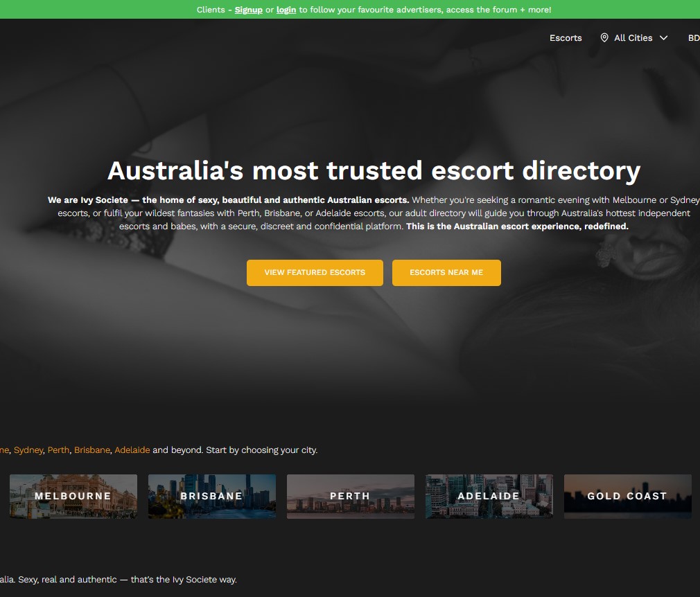The height and width of the screenshot is (597, 700).
Task: Click the cut-off orange link before Sydney
Action: 4,450
